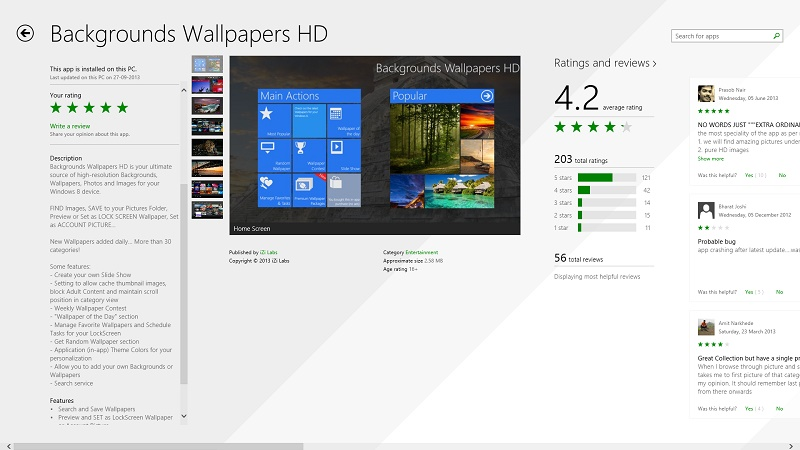The width and height of the screenshot is (800, 450).
Task: Click the large Home Screen screenshot
Action: (x=375, y=145)
